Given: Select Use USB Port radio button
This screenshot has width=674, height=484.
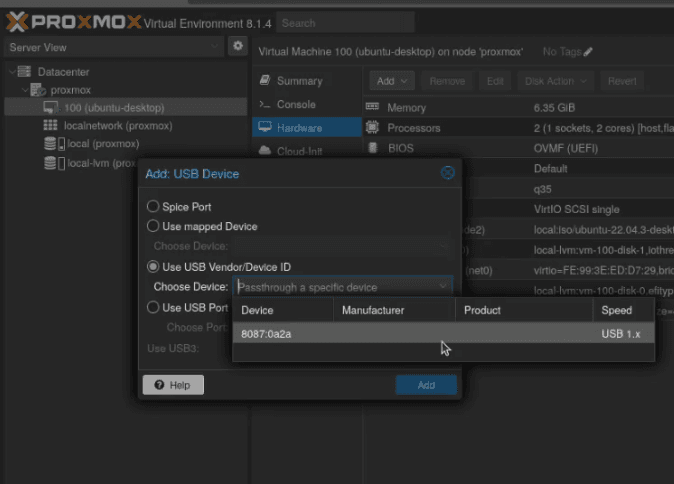Looking at the screenshot, I should click(153, 307).
